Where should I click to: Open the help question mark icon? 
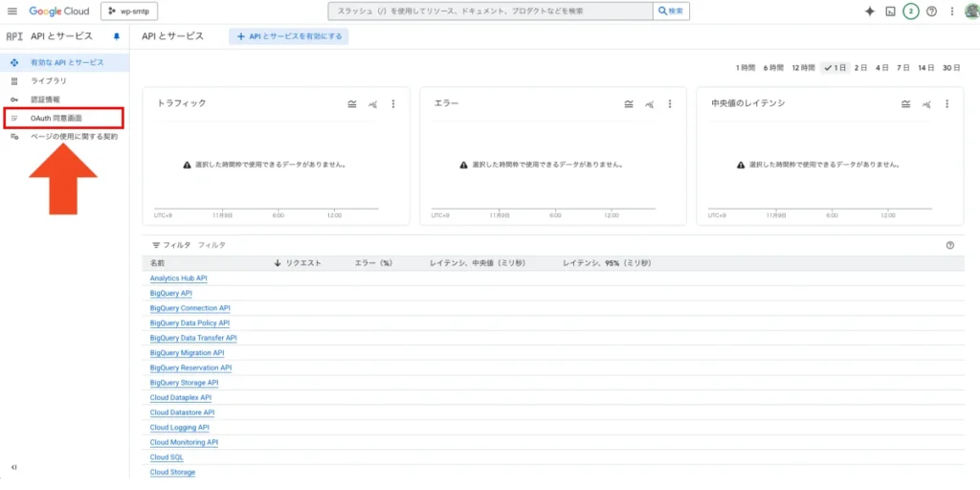pos(931,11)
